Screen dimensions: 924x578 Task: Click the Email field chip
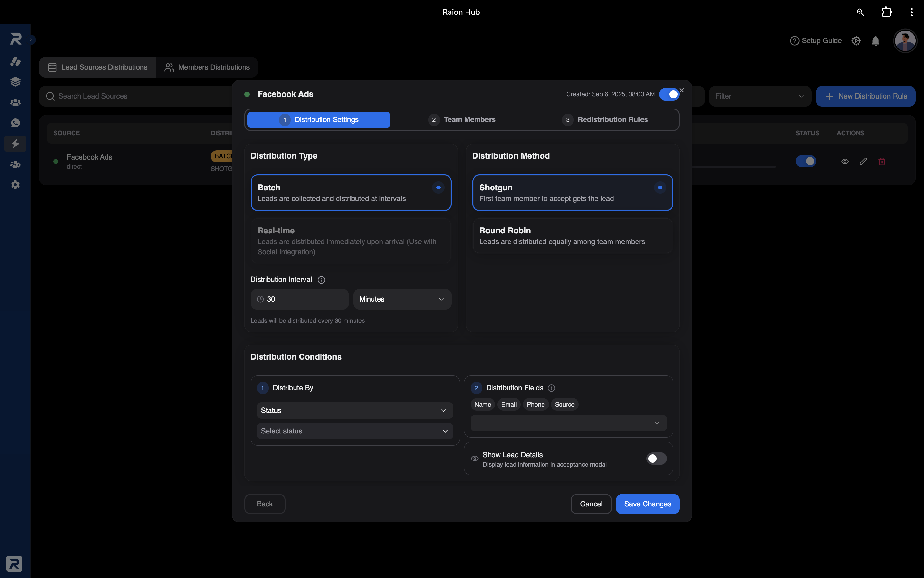(509, 405)
